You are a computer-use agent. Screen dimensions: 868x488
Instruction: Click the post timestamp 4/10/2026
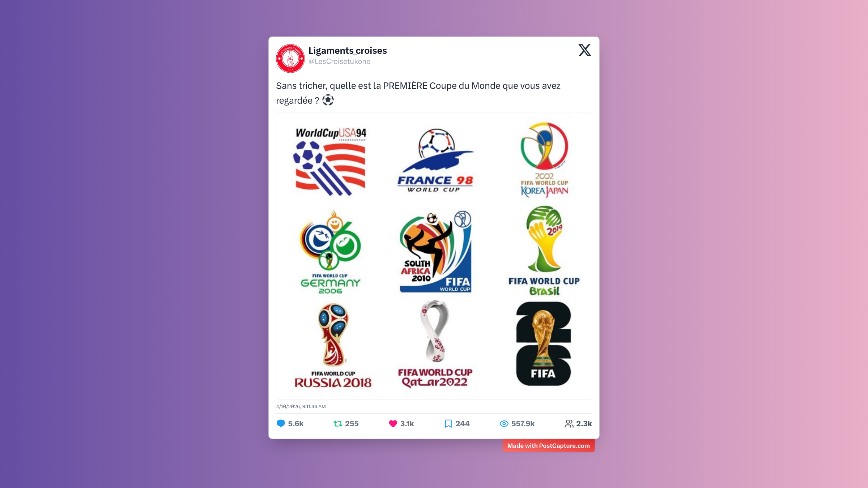tap(301, 406)
